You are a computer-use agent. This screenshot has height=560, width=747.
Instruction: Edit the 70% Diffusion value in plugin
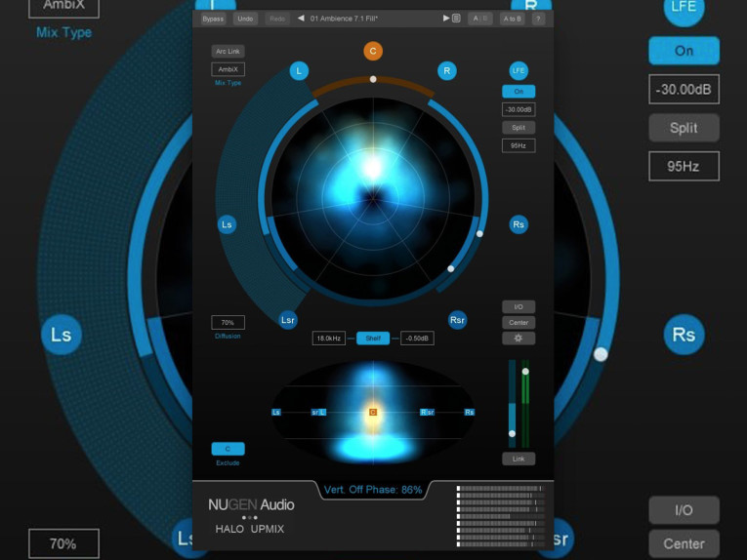click(228, 323)
